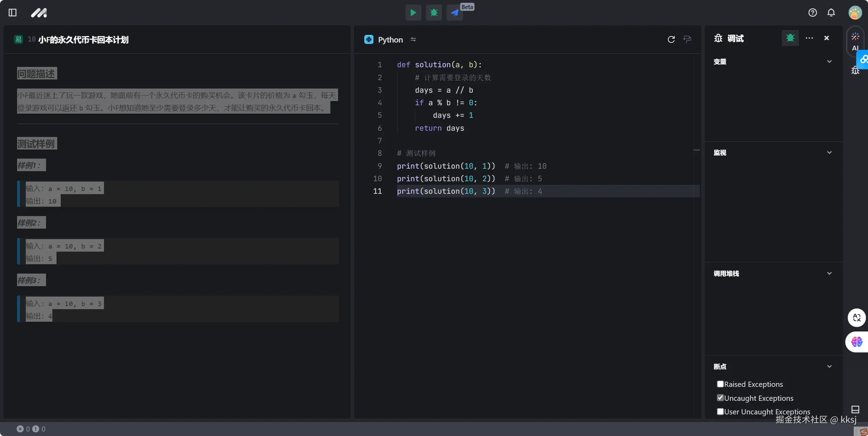This screenshot has width=868, height=436.
Task: Open the help question mark icon
Action: 813,13
